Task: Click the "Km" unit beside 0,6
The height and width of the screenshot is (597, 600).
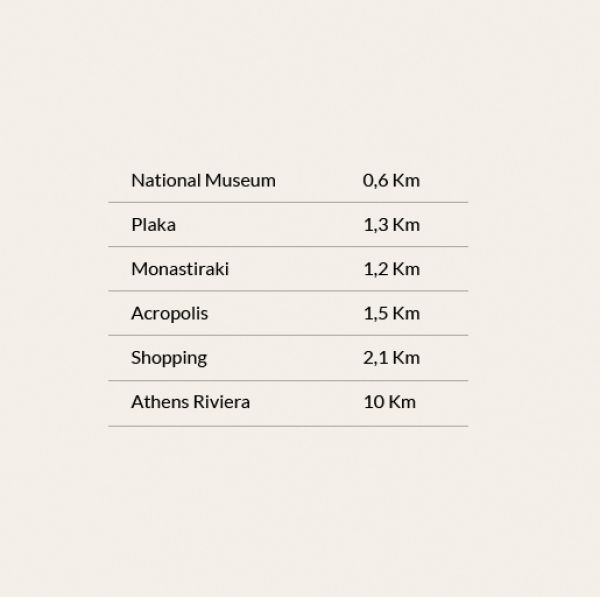Action: [x=406, y=181]
